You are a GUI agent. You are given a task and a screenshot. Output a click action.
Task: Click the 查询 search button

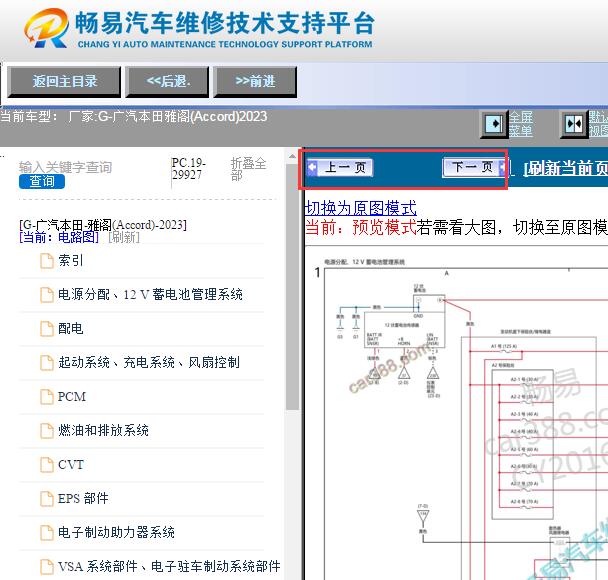pyautogui.click(x=42, y=181)
